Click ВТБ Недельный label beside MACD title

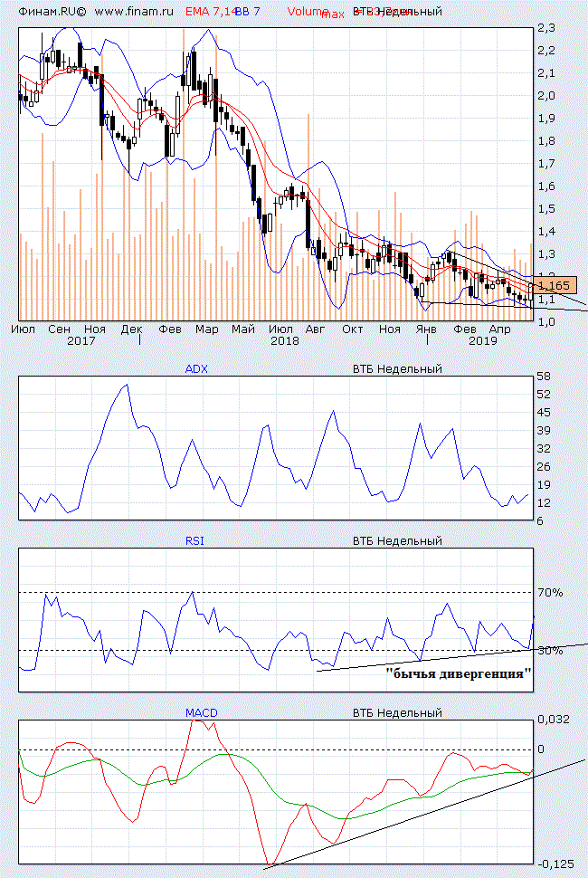tap(397, 713)
